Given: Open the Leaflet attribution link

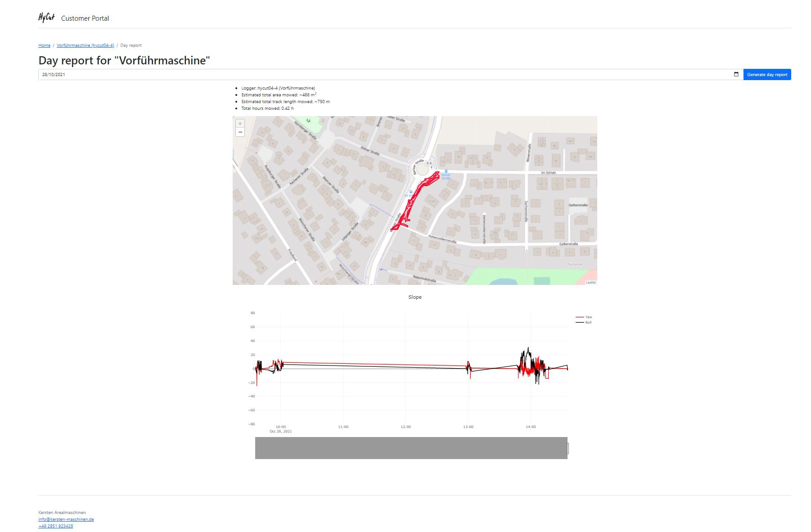Looking at the screenshot, I should coord(590,282).
